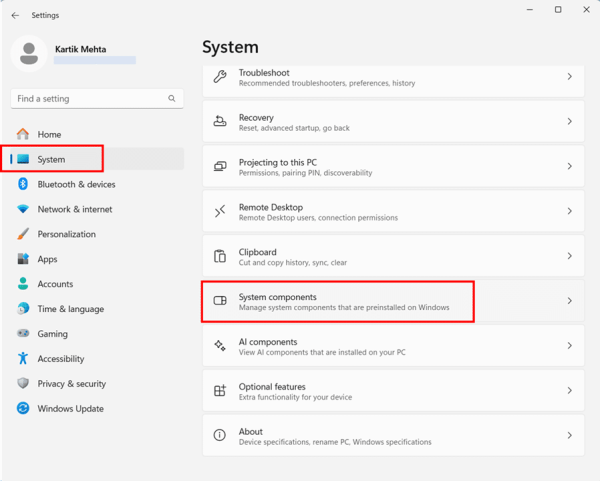Open the AI components card
Viewport: 600px width, 481px height.
pos(393,346)
